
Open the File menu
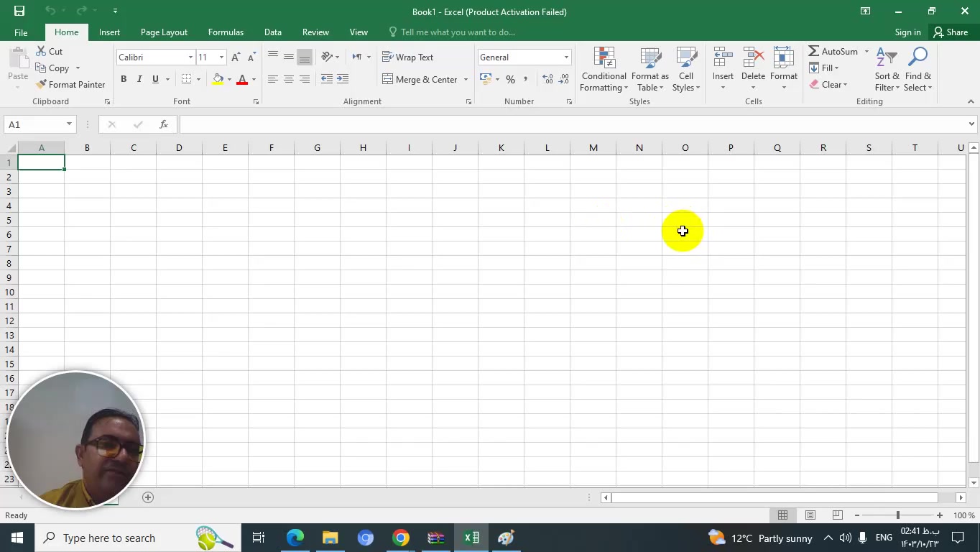click(x=21, y=32)
